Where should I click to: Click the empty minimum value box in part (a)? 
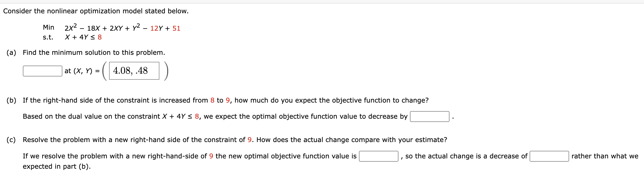point(42,71)
